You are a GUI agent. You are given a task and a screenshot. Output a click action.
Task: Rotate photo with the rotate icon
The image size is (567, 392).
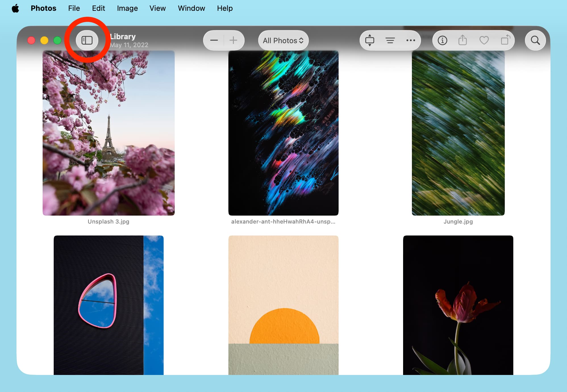505,40
